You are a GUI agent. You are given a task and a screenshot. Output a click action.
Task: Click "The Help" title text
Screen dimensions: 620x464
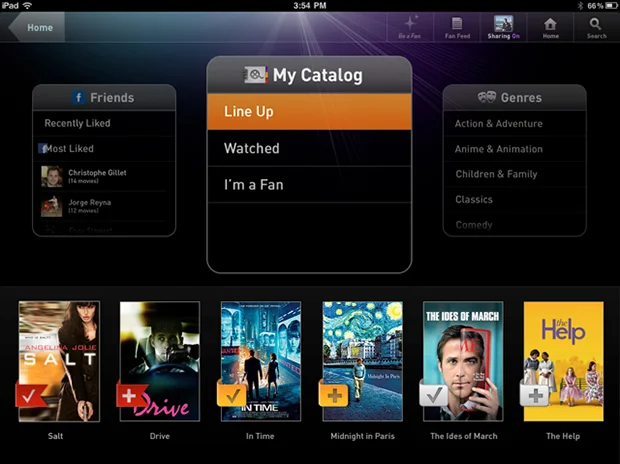coord(563,436)
